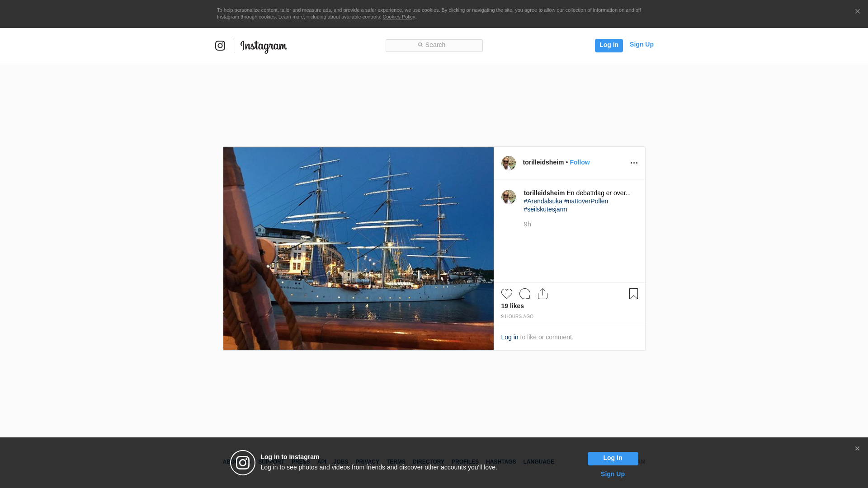The height and width of the screenshot is (488, 868).
Task: Open the HASHTAGS footer link
Action: (x=501, y=462)
